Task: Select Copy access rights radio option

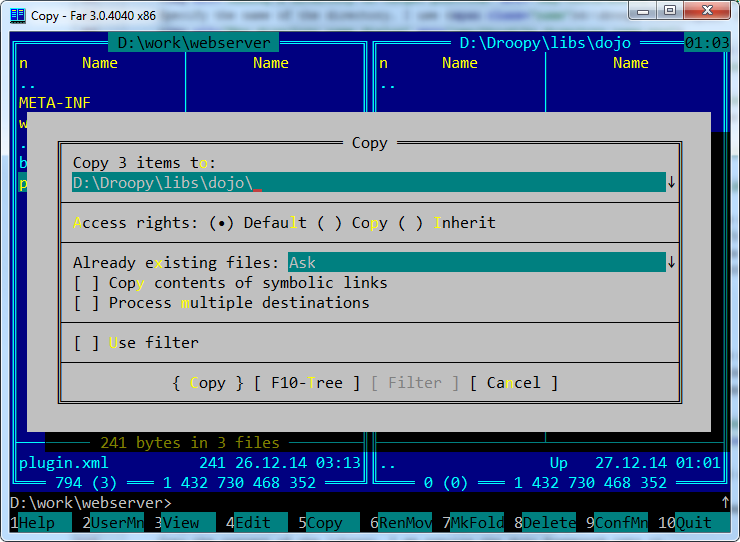Action: (352, 223)
